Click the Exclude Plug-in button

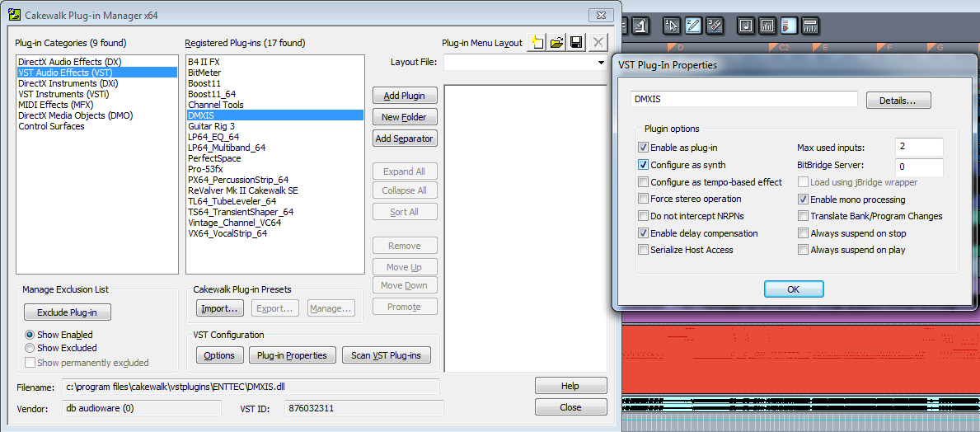pos(68,312)
